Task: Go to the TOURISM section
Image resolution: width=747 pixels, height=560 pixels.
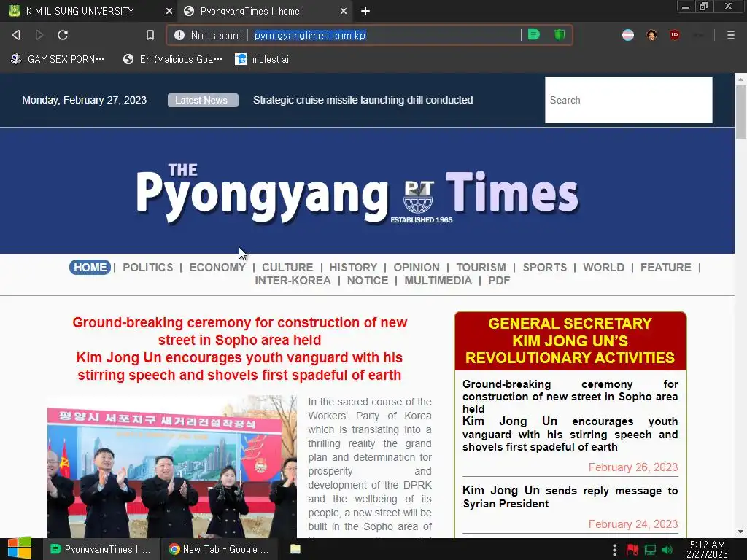Action: tap(481, 267)
